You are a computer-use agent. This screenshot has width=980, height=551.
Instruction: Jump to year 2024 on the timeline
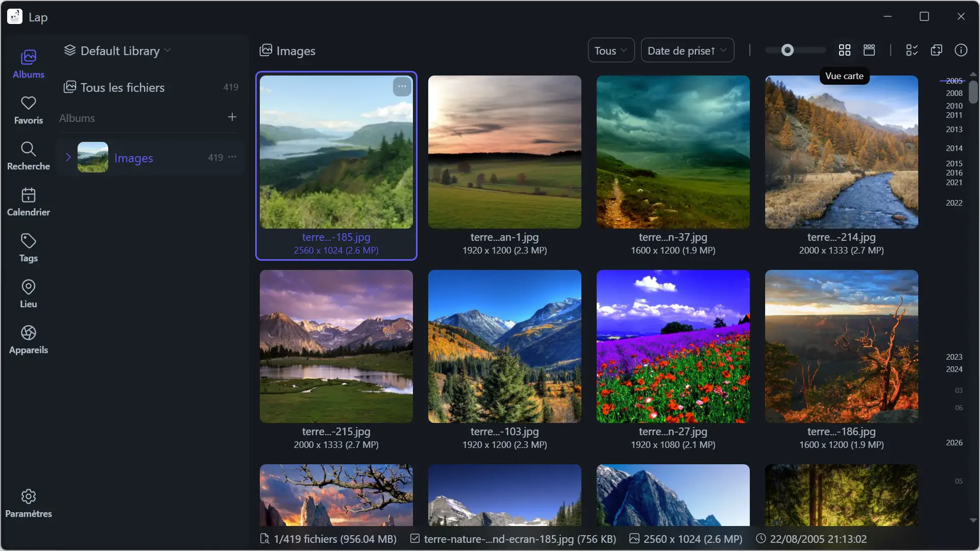pos(954,369)
